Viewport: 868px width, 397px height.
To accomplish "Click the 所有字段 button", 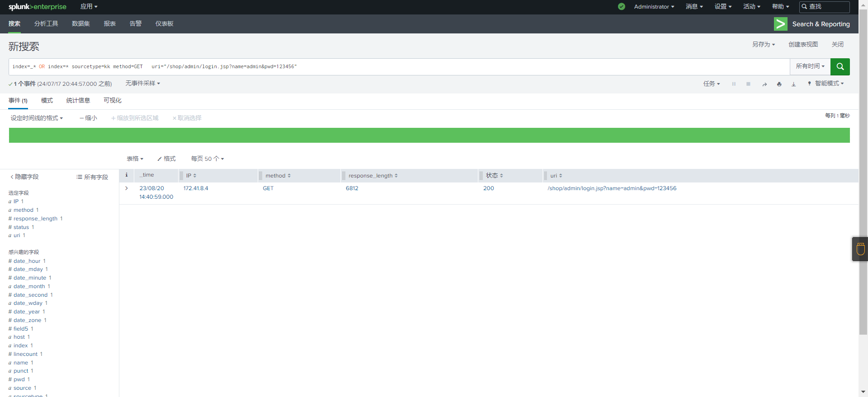I will pos(92,177).
